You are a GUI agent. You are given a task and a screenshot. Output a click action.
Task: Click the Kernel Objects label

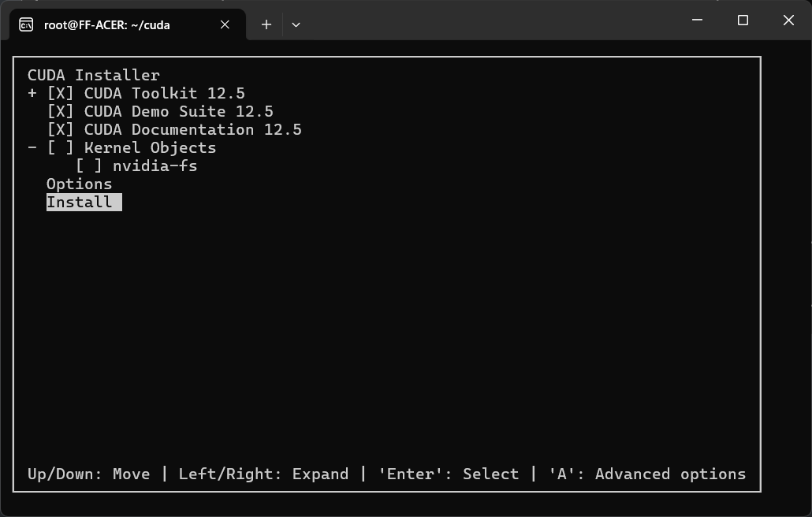[150, 147]
